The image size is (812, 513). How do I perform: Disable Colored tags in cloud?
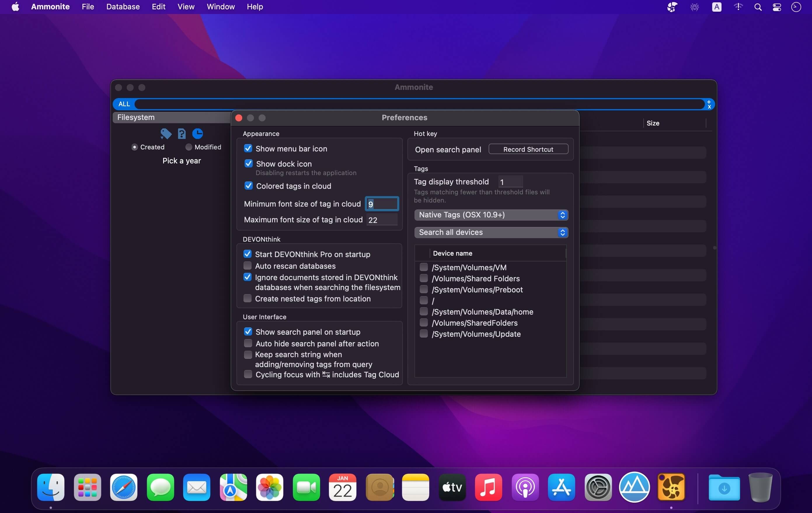tap(248, 186)
